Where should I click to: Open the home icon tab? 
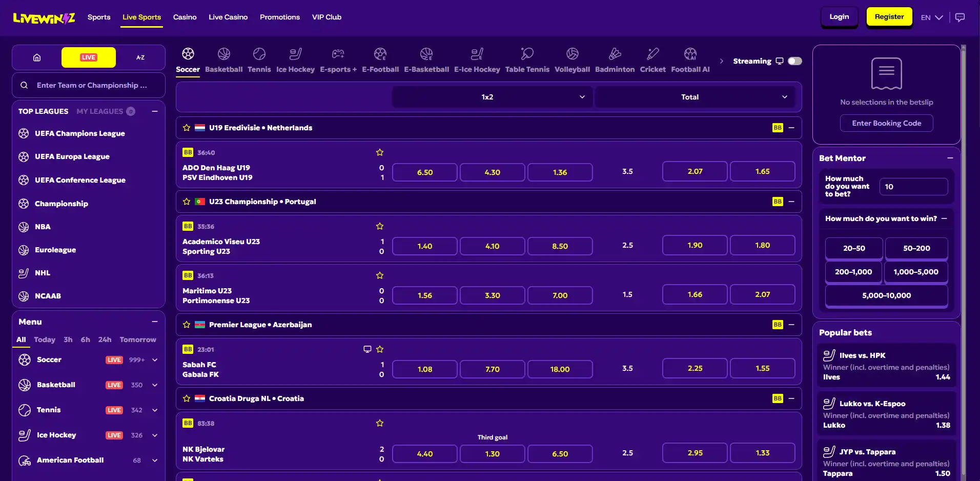click(x=37, y=57)
